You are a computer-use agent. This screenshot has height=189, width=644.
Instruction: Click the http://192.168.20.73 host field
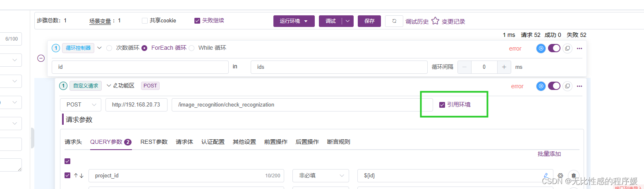tap(136, 105)
